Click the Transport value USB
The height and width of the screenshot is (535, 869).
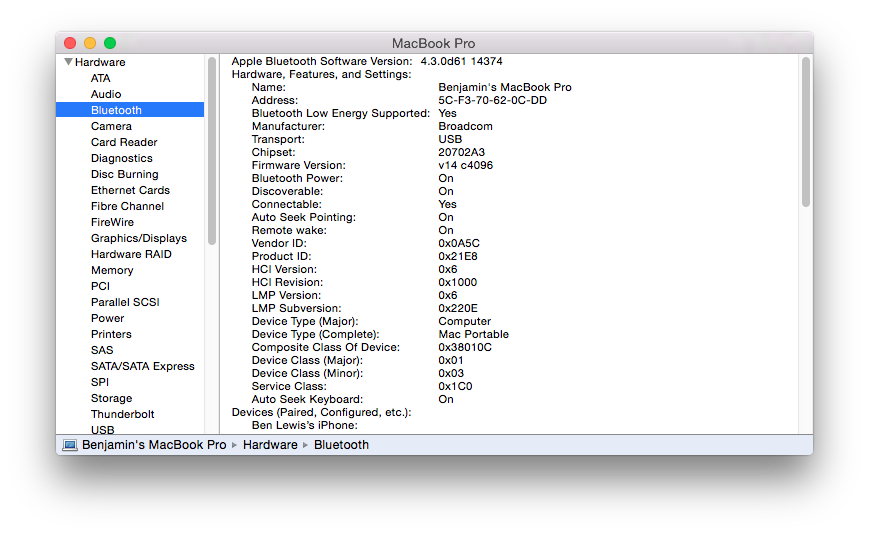click(x=450, y=139)
